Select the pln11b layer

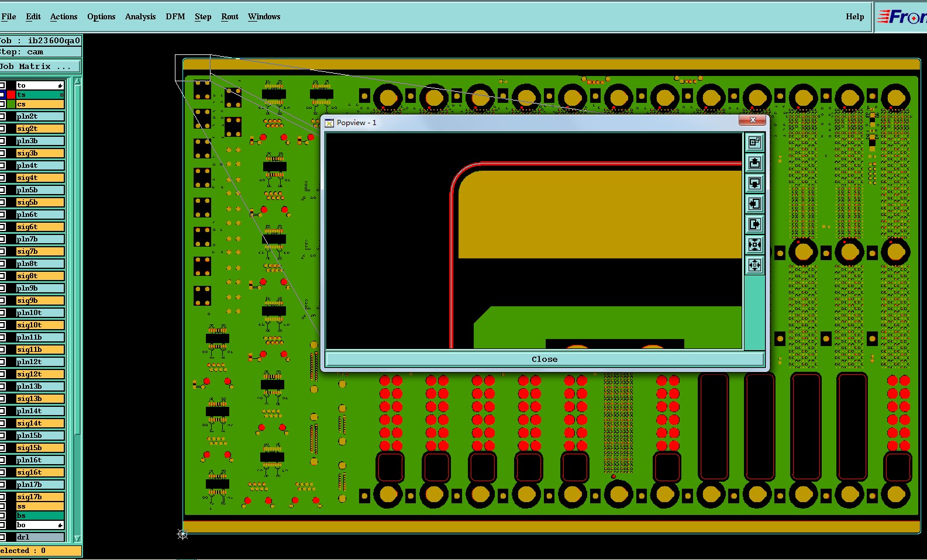40,337
